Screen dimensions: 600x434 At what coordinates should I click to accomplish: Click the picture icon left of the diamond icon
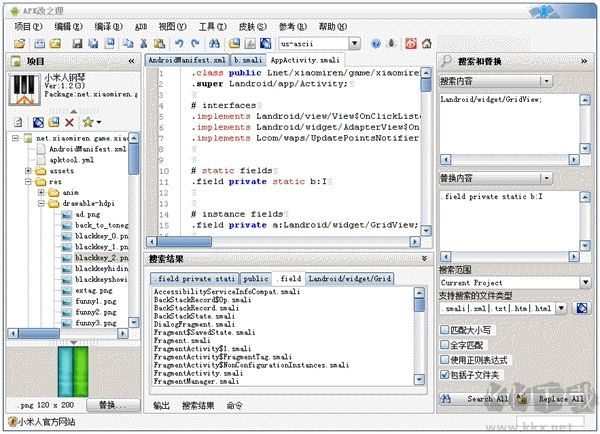(250, 44)
